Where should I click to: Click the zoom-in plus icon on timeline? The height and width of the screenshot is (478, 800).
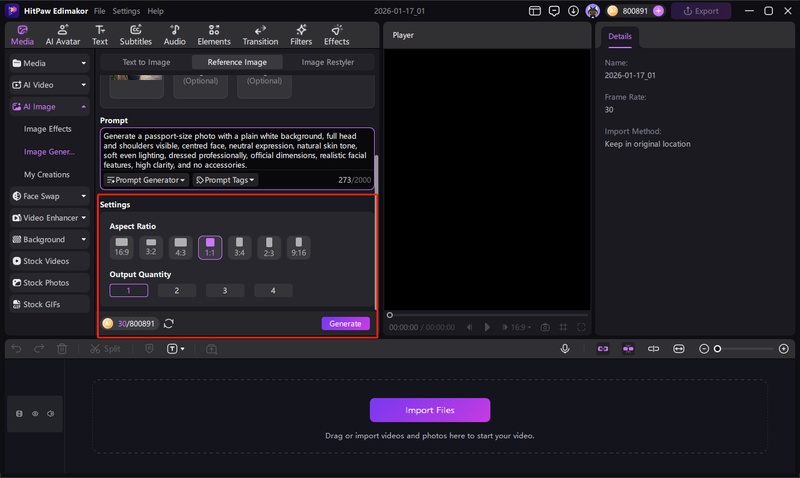tap(784, 349)
